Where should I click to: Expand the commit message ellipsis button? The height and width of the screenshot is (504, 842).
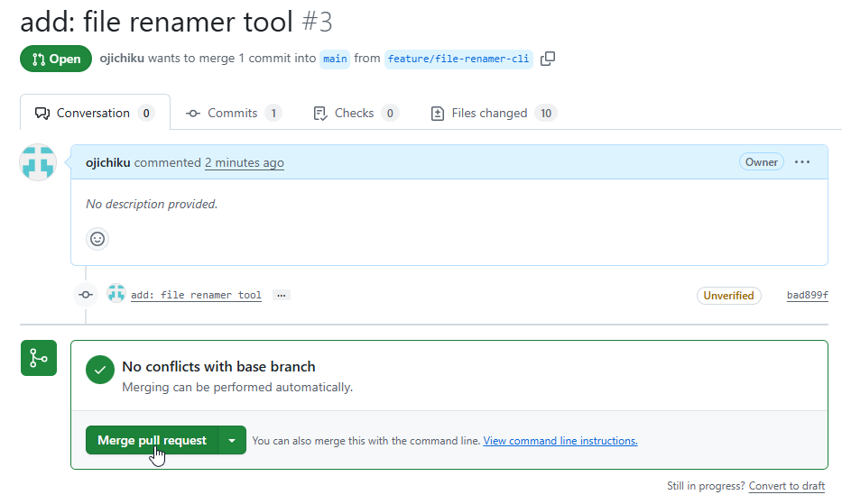282,295
